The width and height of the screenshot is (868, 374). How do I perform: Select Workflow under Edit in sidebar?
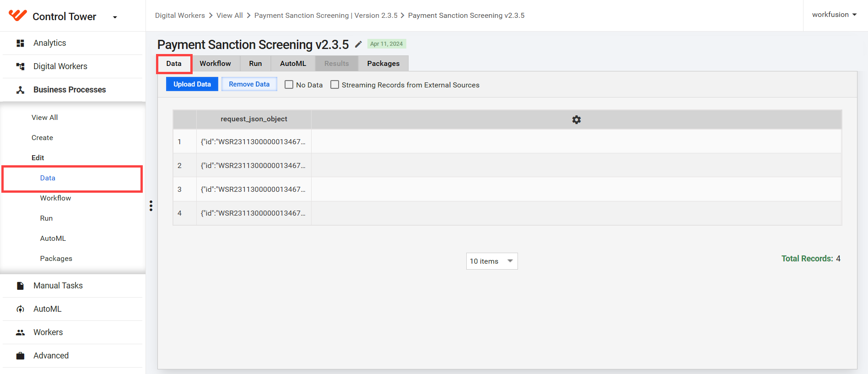pos(55,198)
